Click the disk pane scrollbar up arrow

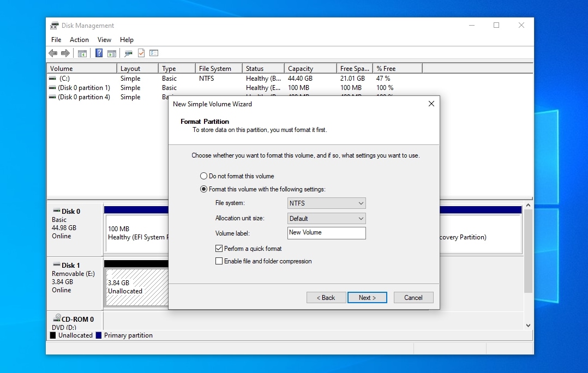[x=528, y=206]
